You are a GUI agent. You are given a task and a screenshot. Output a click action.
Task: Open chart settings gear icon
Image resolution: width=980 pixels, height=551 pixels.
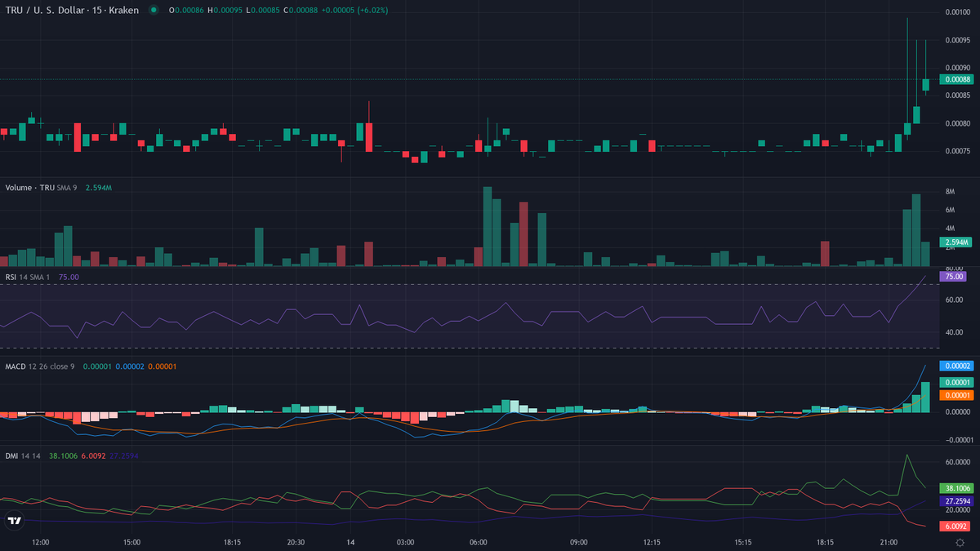coord(960,542)
